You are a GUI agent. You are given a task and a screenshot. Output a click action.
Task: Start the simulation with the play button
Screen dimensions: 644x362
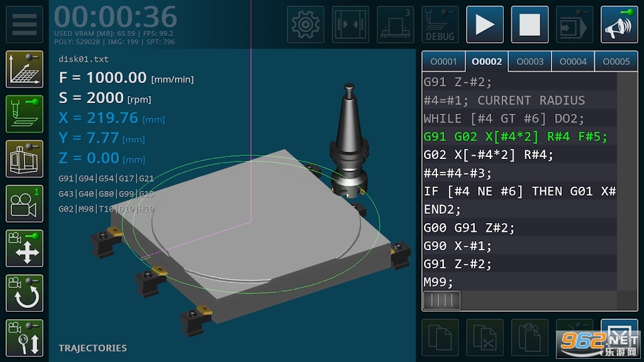click(485, 25)
